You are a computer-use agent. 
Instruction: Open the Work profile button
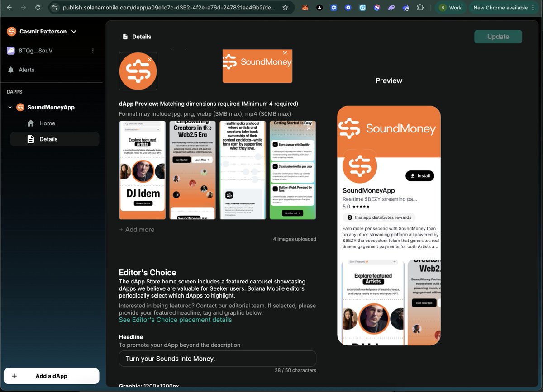451,8
